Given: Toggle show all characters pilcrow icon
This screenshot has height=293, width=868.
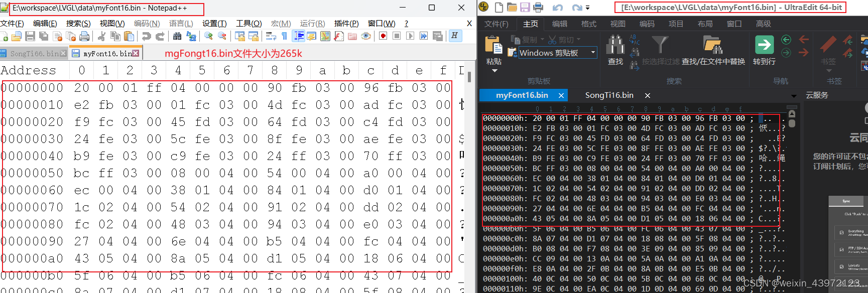Looking at the screenshot, I should point(284,36).
